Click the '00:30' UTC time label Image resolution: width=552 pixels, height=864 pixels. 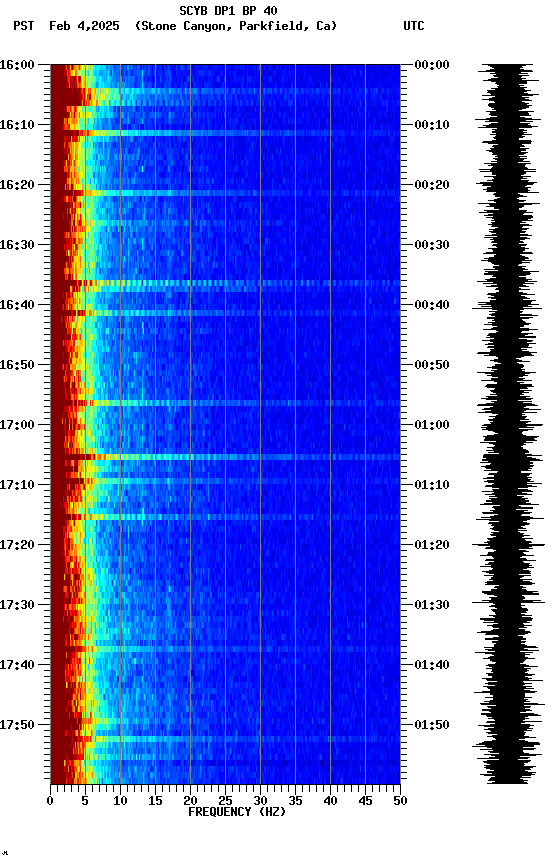[432, 245]
